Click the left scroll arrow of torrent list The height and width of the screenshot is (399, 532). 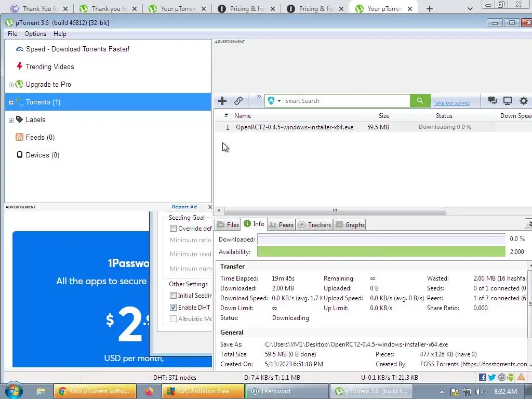(x=219, y=211)
